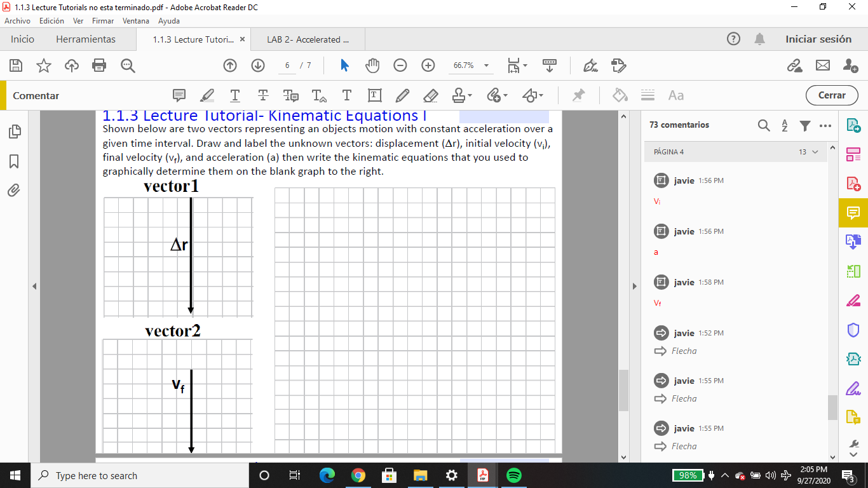Search comments using the magnifier icon
This screenshot has width=868, height=488.
(764, 125)
